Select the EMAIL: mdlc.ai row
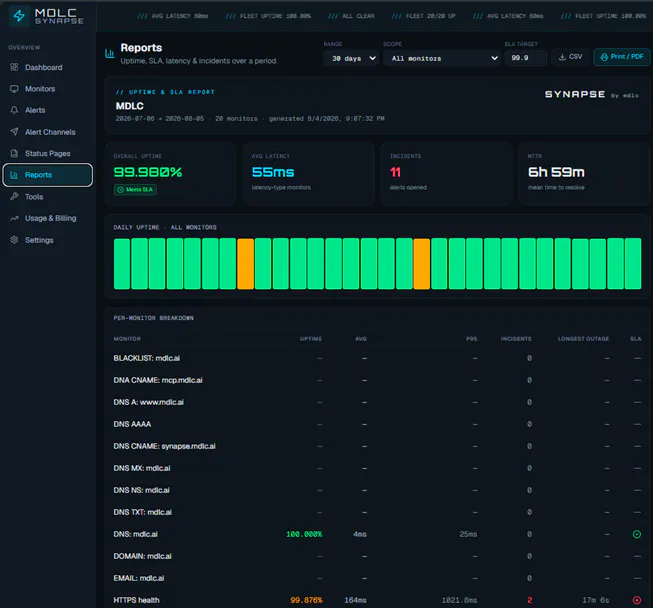 coord(377,578)
